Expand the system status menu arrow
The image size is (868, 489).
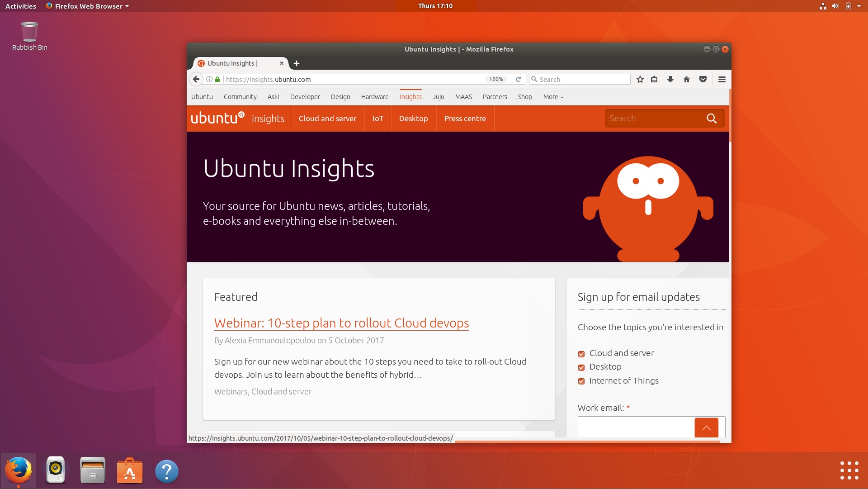click(x=859, y=6)
